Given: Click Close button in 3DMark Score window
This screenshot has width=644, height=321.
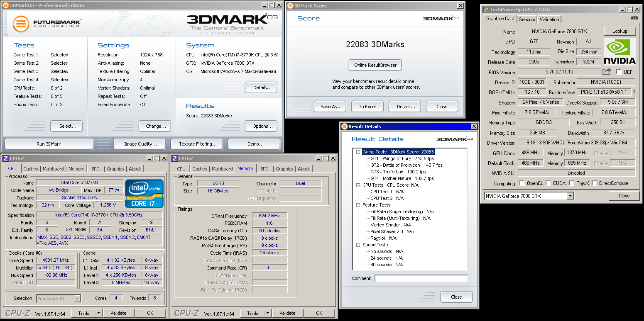Looking at the screenshot, I should (442, 107).
